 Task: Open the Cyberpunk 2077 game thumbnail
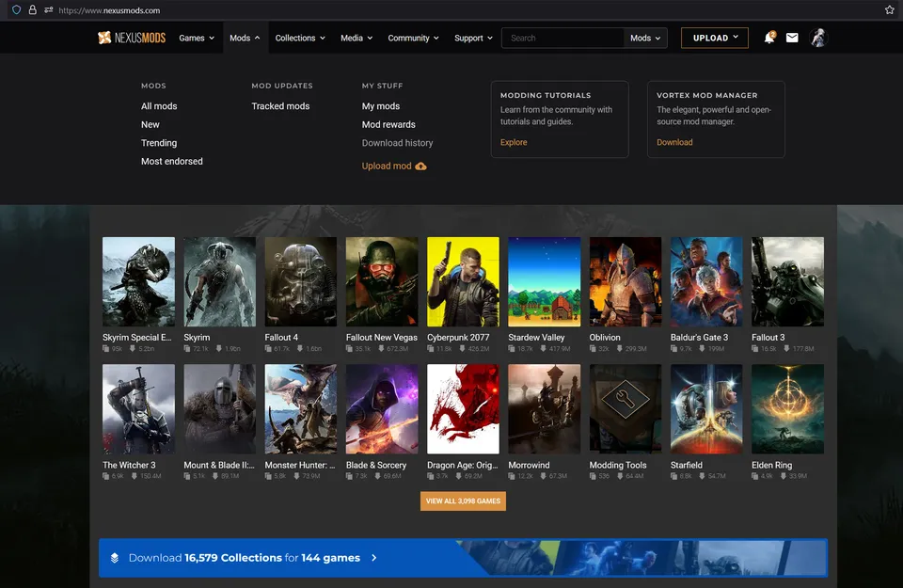coord(463,281)
